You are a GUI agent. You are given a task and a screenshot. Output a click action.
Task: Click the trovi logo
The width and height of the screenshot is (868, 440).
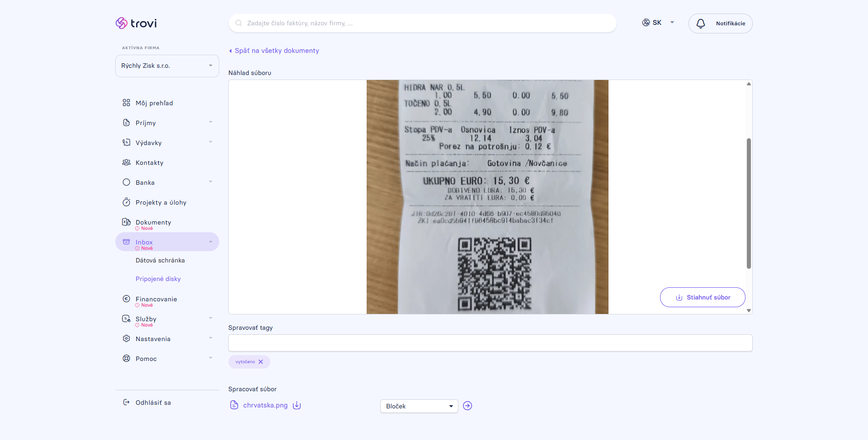(136, 23)
